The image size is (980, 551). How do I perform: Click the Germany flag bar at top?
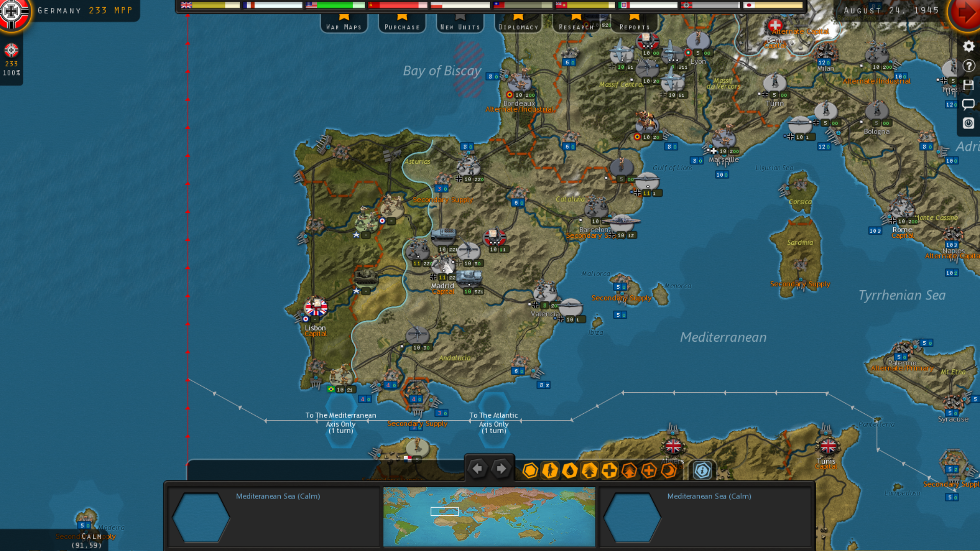click(x=710, y=6)
